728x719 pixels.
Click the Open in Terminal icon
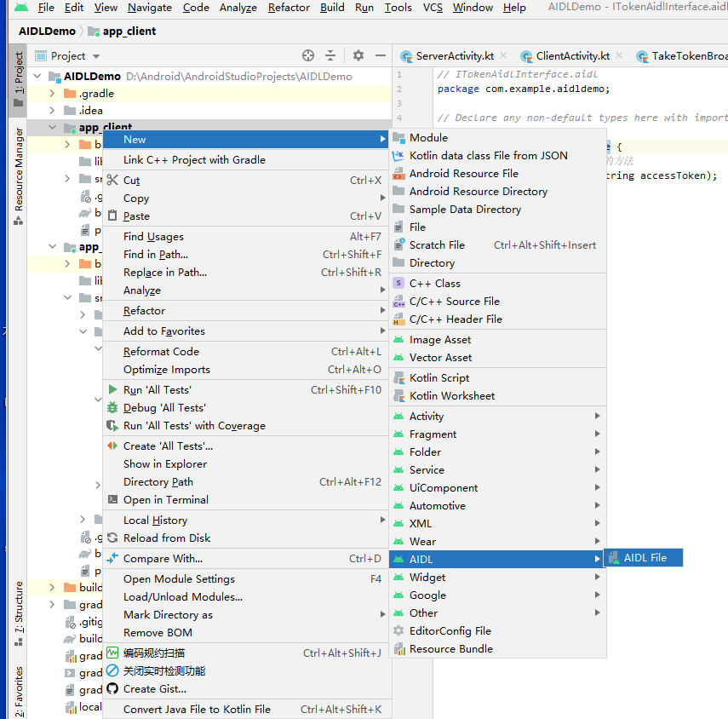112,499
